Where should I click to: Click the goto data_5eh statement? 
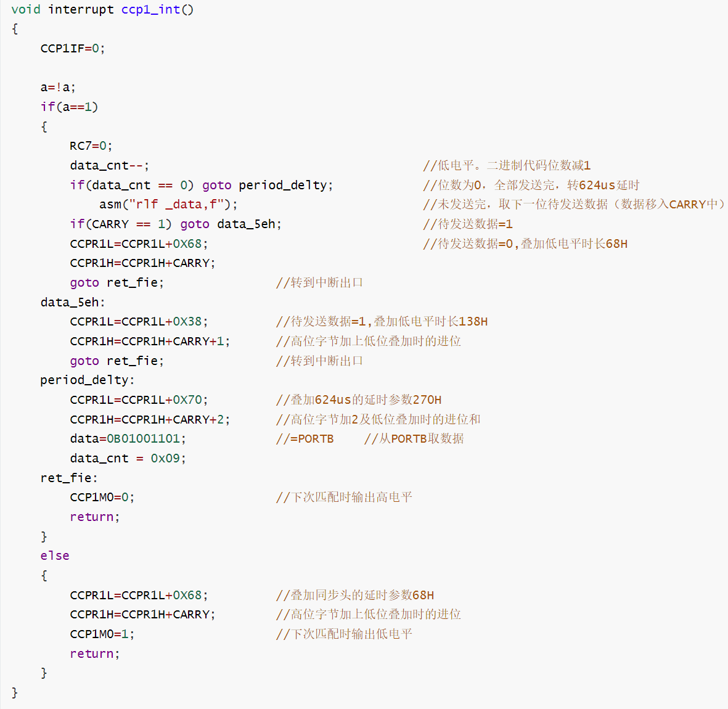click(231, 224)
